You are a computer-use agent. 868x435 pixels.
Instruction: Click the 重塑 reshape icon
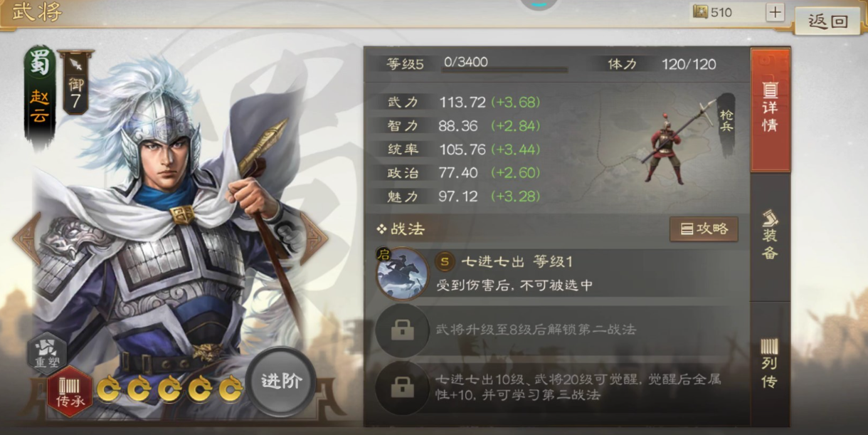[x=47, y=353]
